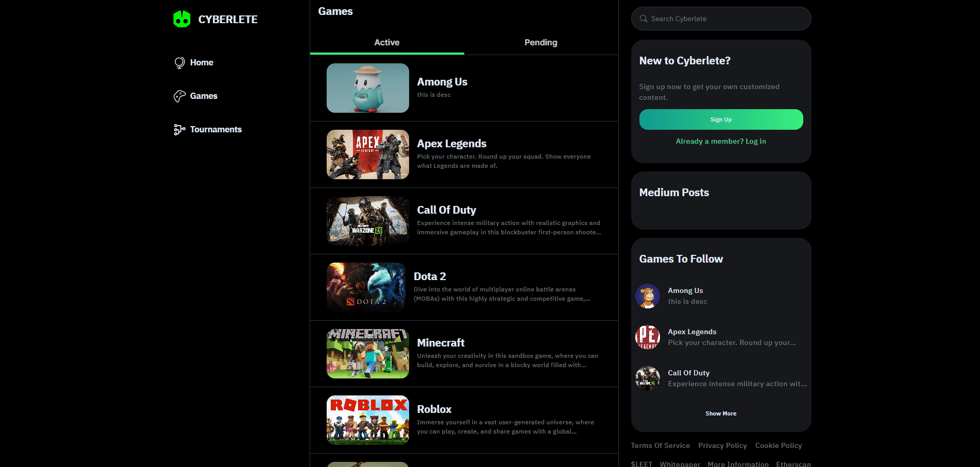This screenshot has width=980, height=467.
Task: Click the Tournaments bracket icon
Action: click(x=179, y=129)
